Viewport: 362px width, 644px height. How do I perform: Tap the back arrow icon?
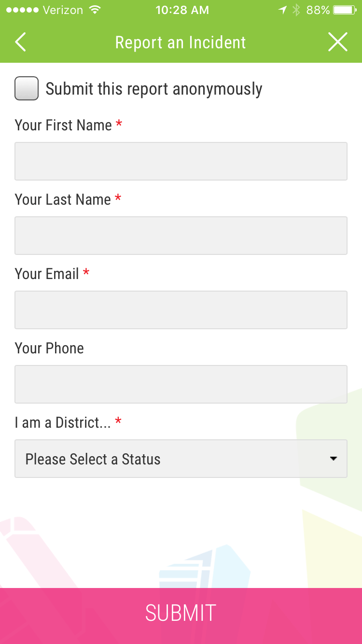20,42
